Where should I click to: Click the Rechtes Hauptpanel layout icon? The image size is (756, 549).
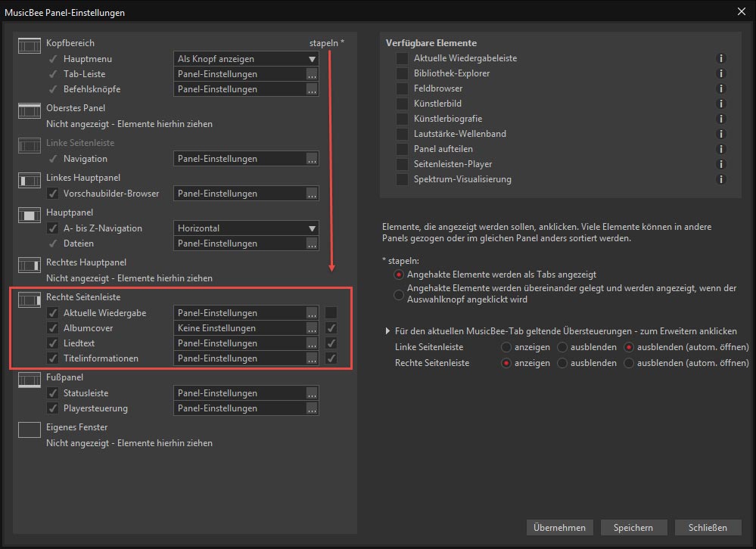(x=30, y=265)
